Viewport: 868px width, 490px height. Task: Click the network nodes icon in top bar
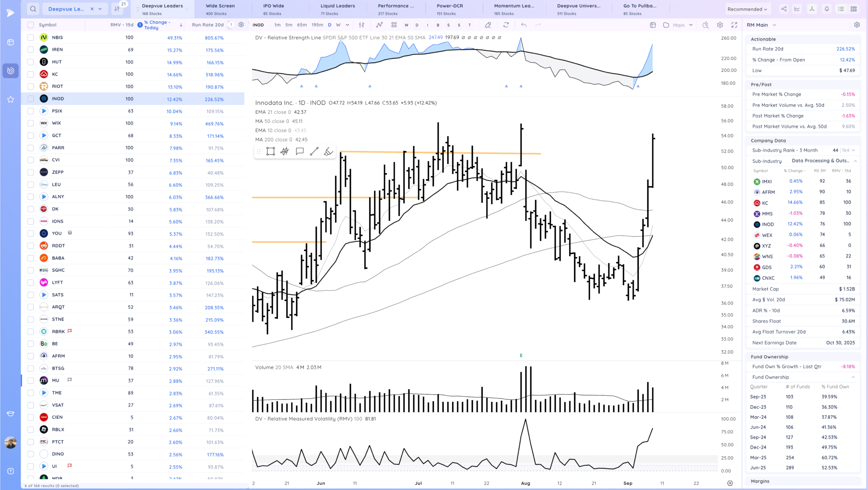(x=812, y=9)
